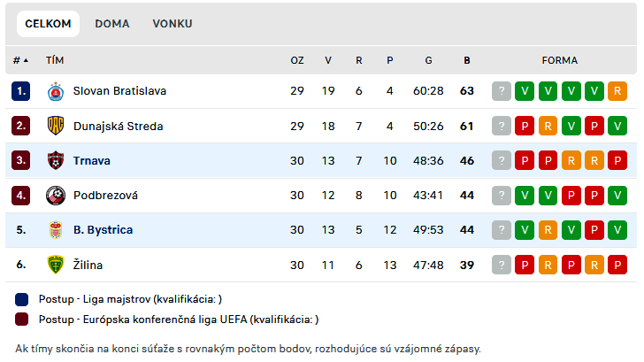Sort table by the # rank arrow

[x=20, y=60]
